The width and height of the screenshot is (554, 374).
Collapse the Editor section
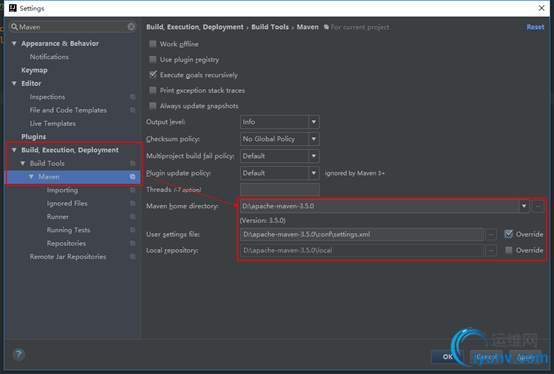pyautogui.click(x=14, y=83)
